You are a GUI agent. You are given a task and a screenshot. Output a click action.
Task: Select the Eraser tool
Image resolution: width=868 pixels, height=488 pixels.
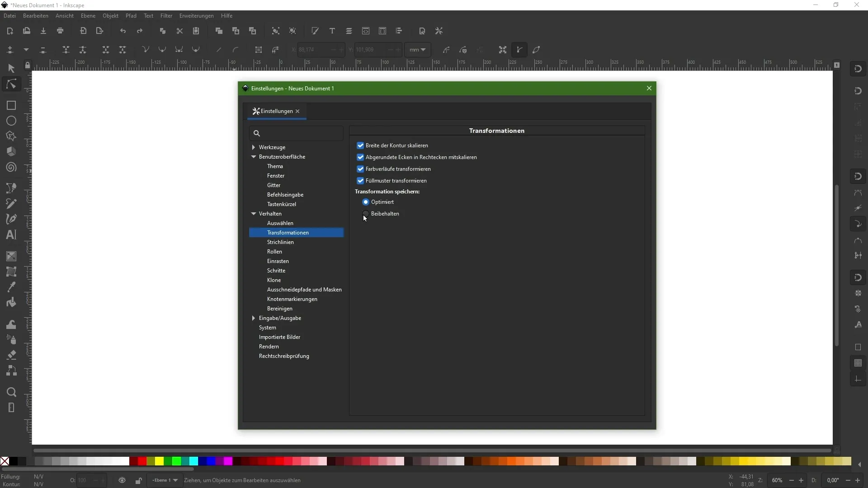[x=11, y=355]
